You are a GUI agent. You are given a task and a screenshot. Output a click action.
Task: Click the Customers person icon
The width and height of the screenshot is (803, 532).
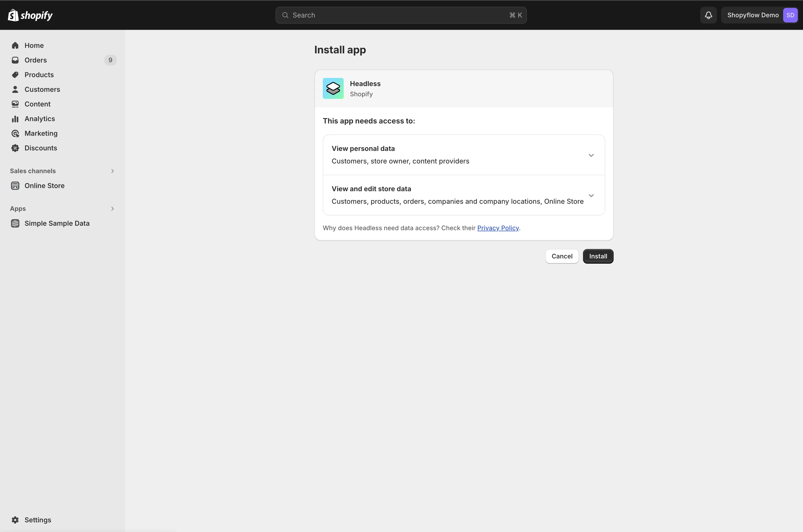pyautogui.click(x=15, y=89)
